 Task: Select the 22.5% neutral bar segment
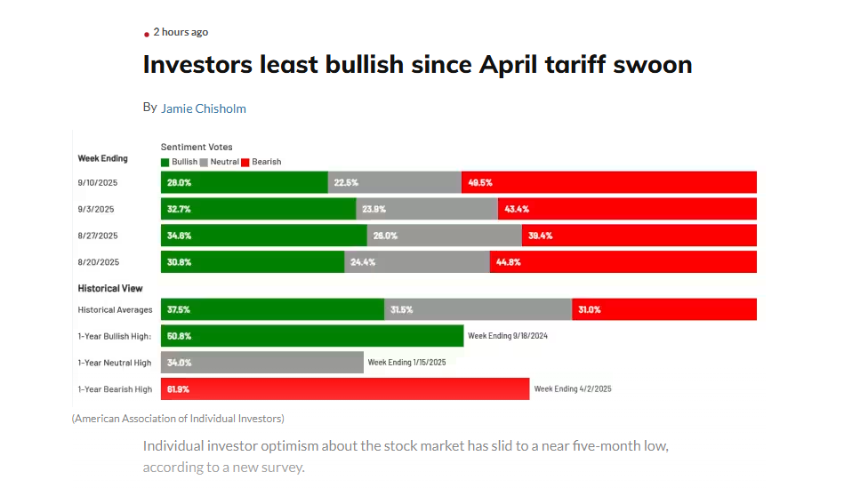[x=394, y=182]
